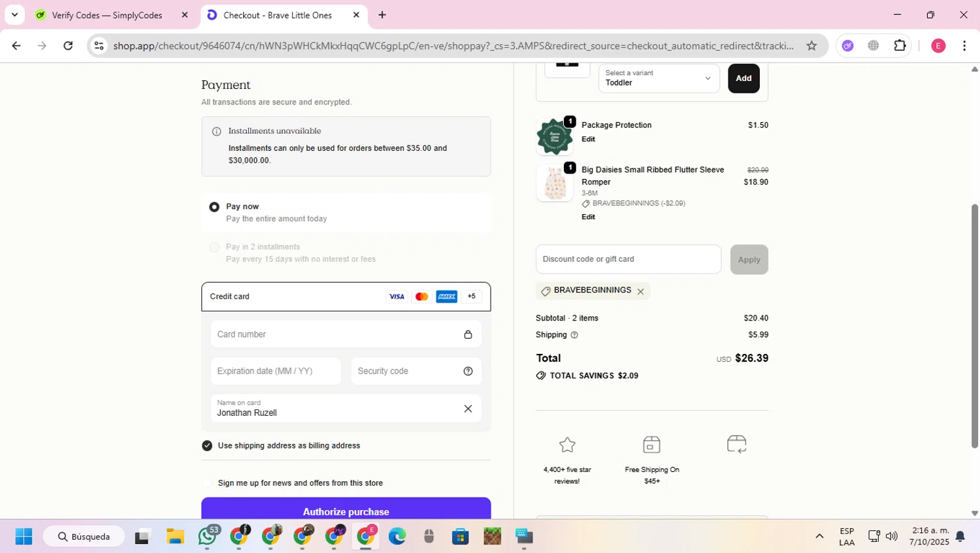Click the TOTAL SAVINGS $2.09 text
Screen dimensions: 980x553
point(594,376)
